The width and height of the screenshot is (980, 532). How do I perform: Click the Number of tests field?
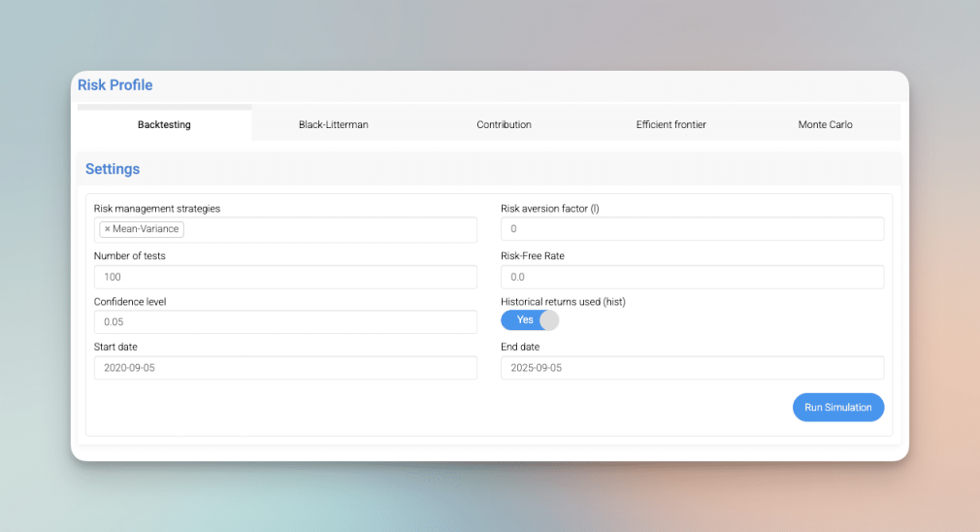point(285,277)
